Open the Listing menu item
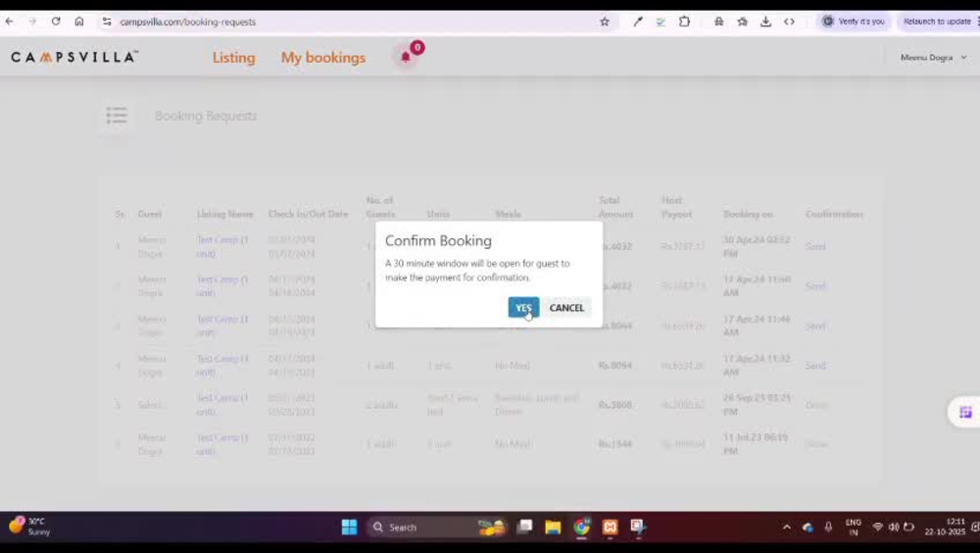This screenshot has width=980, height=553. pos(234,58)
